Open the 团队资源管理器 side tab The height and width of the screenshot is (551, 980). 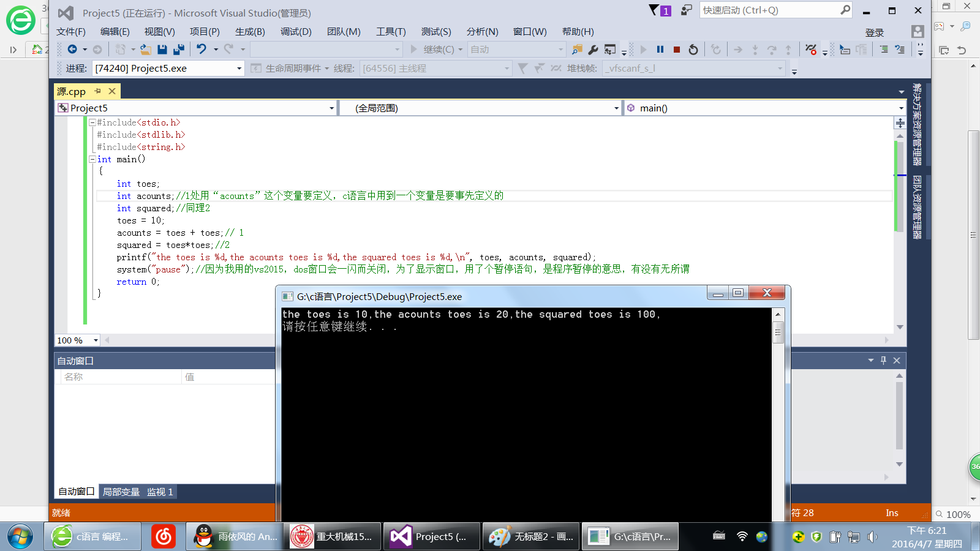coord(917,207)
